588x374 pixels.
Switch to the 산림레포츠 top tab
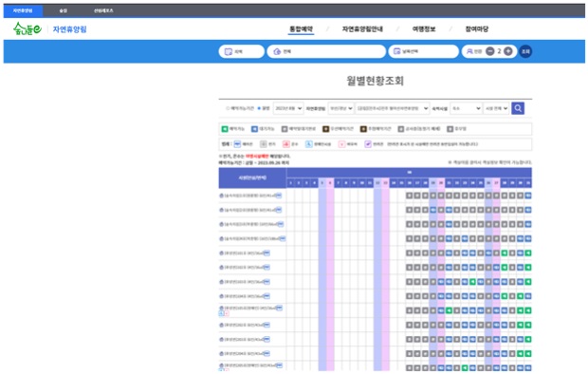pyautogui.click(x=103, y=10)
